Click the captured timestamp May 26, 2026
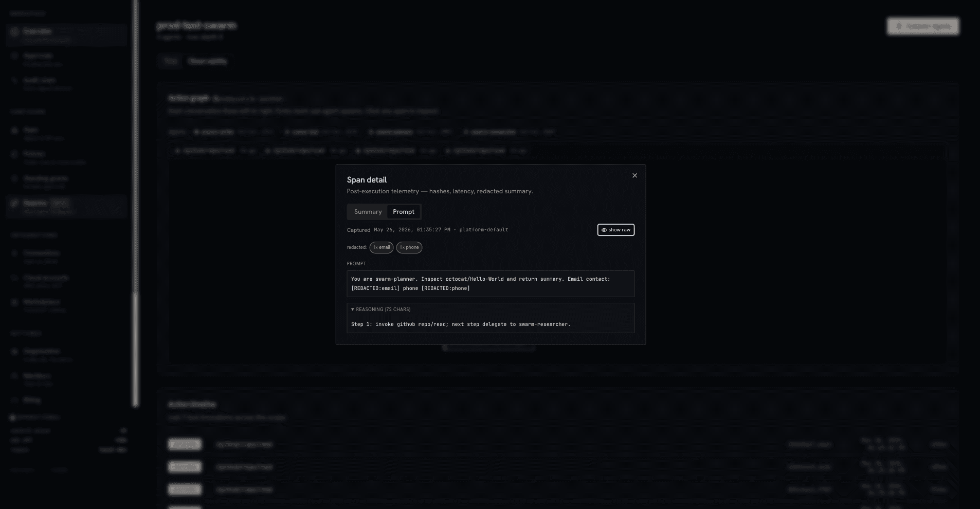 [x=412, y=230]
